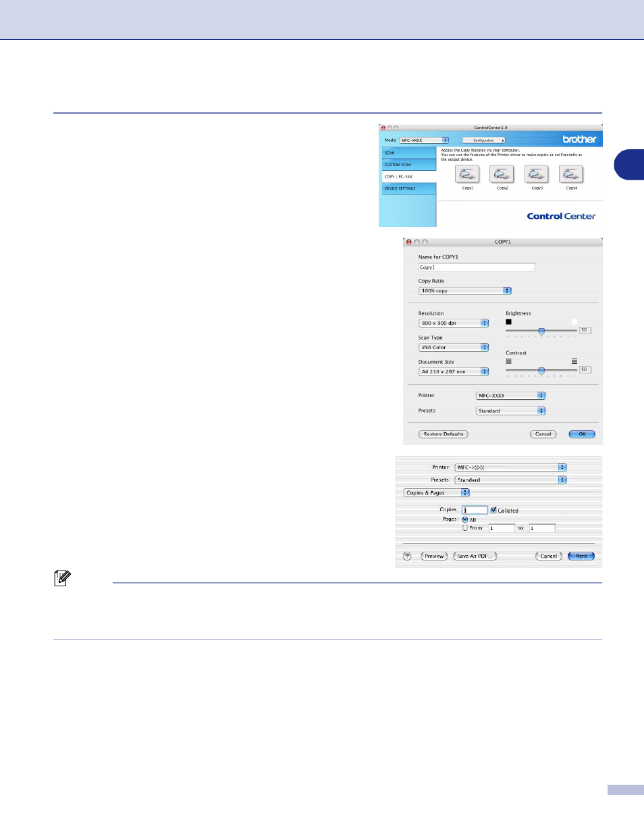Click the Name for COPY1 text field
644x834 pixels.
coord(477,267)
